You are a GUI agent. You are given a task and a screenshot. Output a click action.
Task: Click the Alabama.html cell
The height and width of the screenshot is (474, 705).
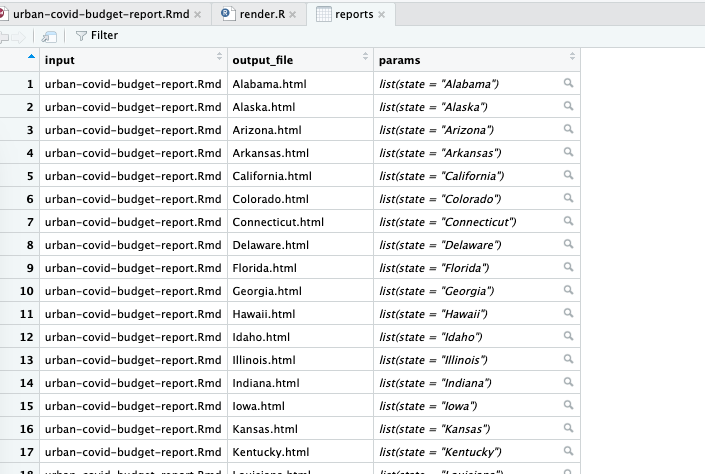point(300,84)
